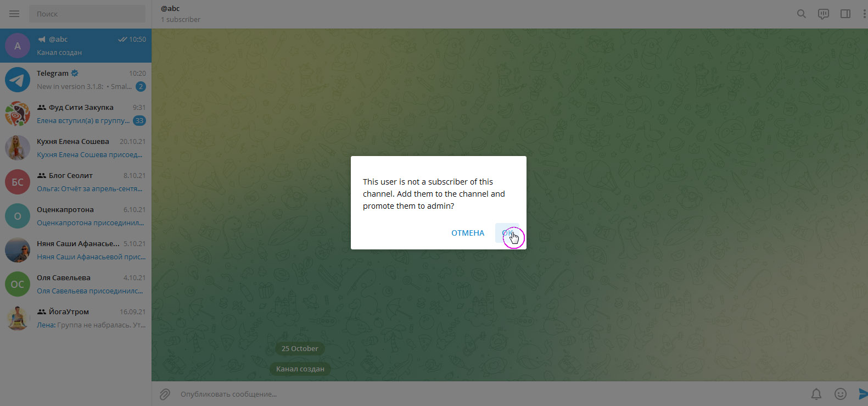Click the message input field
The image size is (868, 406).
click(x=483, y=394)
